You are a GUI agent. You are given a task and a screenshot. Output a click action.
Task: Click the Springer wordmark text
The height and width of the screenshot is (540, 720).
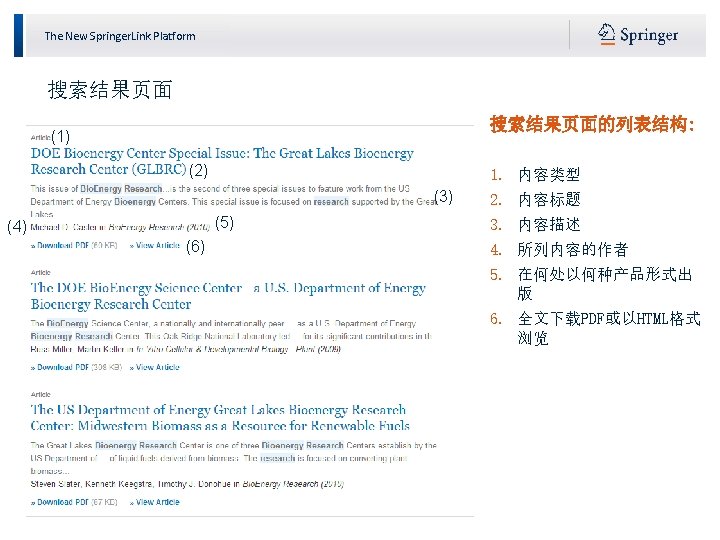click(x=649, y=35)
